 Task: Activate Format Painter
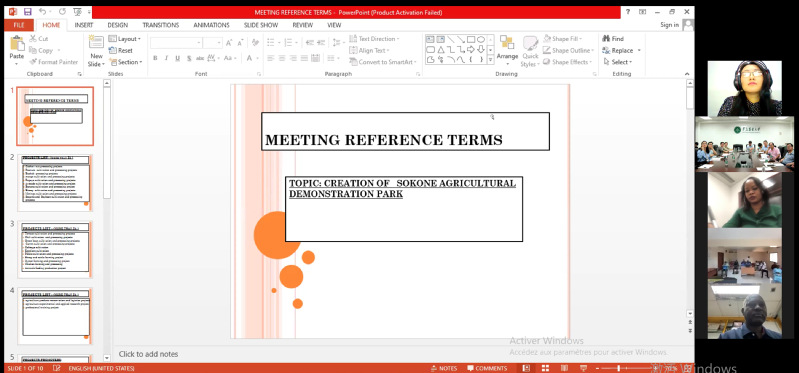(54, 62)
